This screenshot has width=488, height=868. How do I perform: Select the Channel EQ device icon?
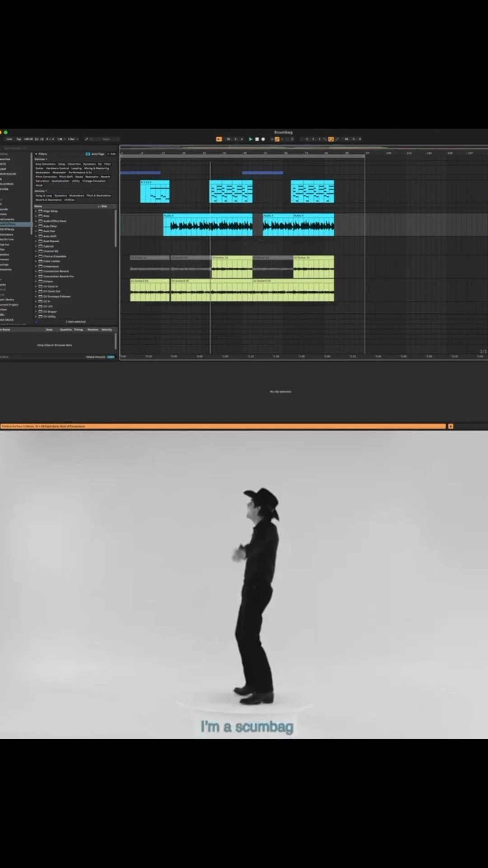point(40,251)
